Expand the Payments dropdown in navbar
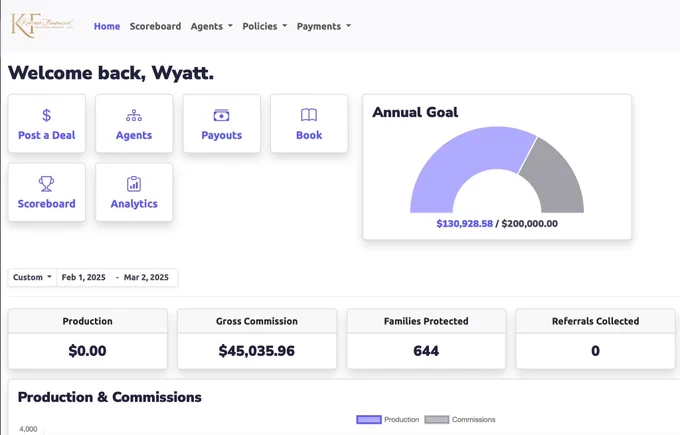This screenshot has width=680, height=435. (x=324, y=26)
